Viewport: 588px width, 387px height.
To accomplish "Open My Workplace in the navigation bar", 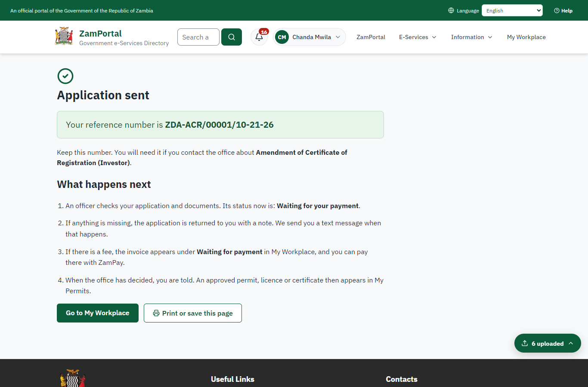I will [x=526, y=37].
